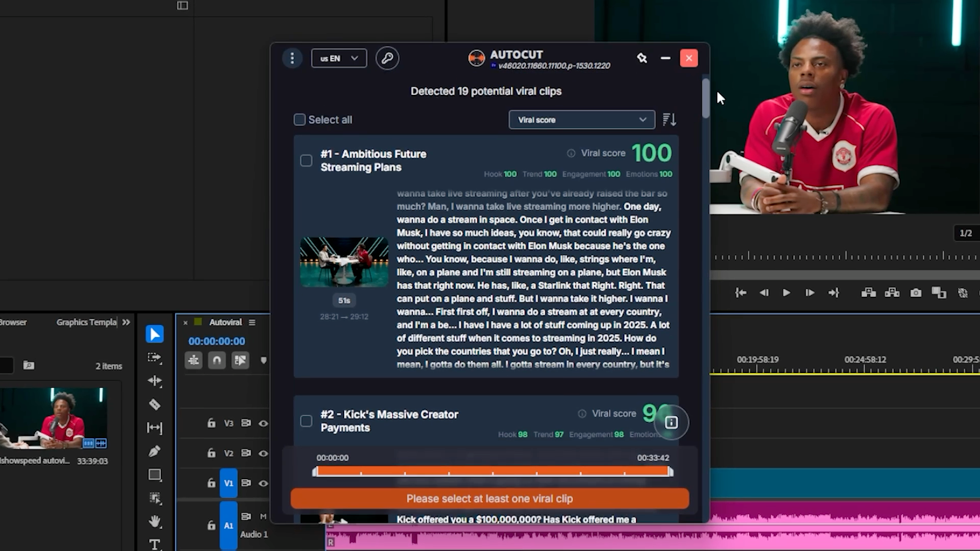Click the 00:00:00:00 timeline timecode
This screenshot has height=551, width=980.
pos(217,341)
